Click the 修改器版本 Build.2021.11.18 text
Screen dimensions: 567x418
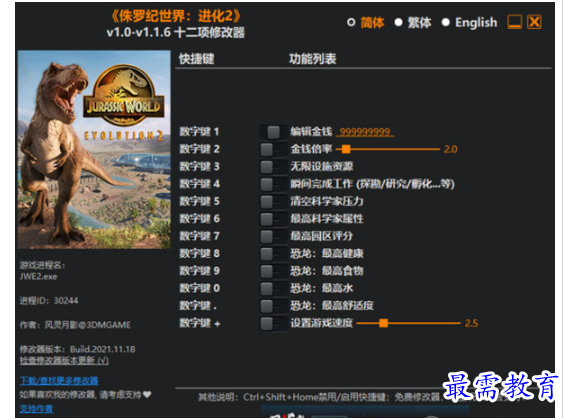click(77, 349)
